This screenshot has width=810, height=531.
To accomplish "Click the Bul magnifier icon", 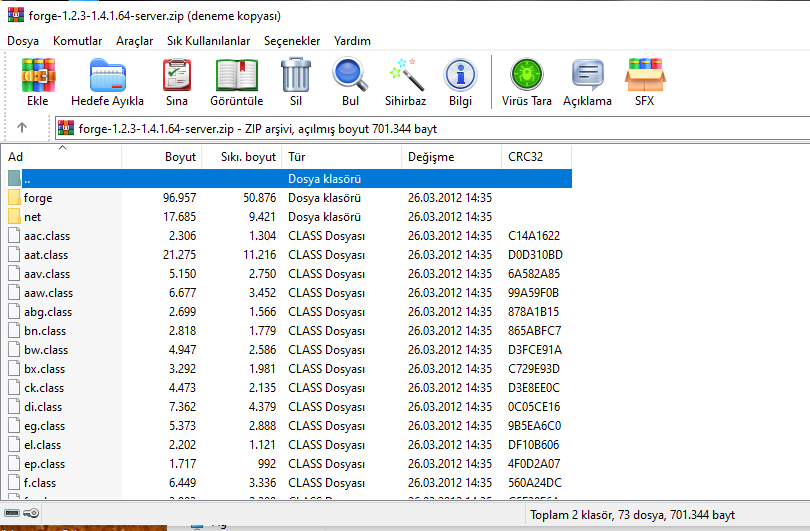I will 350,75.
